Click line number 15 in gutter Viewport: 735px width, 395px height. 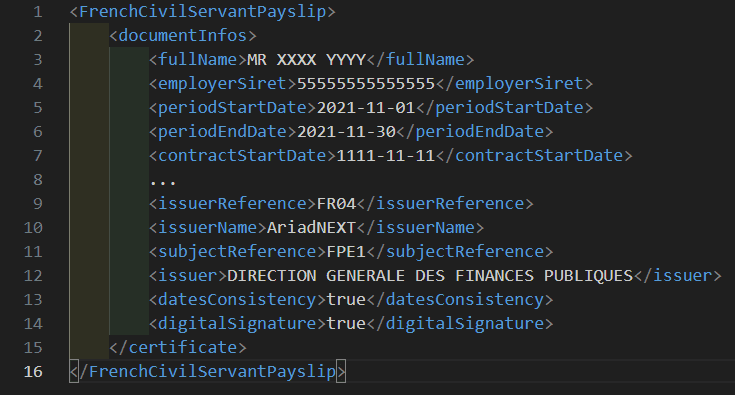click(x=33, y=348)
